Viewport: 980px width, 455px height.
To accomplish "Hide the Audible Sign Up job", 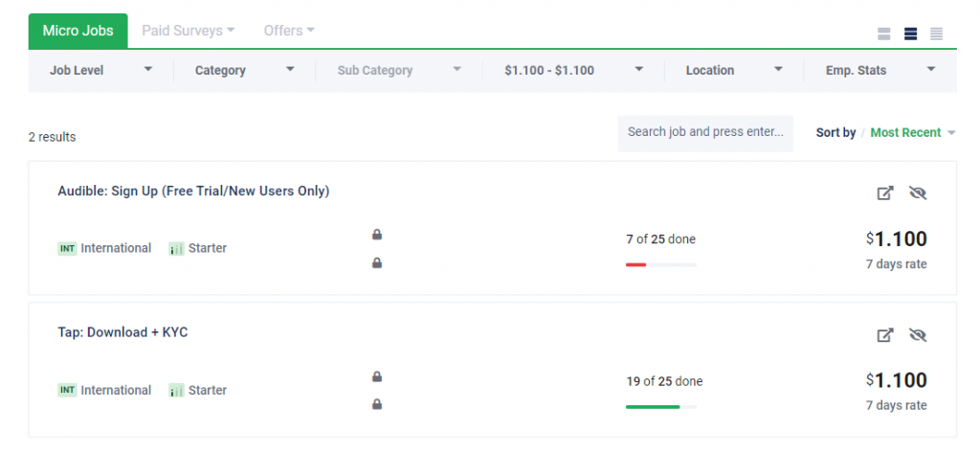I will (918, 193).
